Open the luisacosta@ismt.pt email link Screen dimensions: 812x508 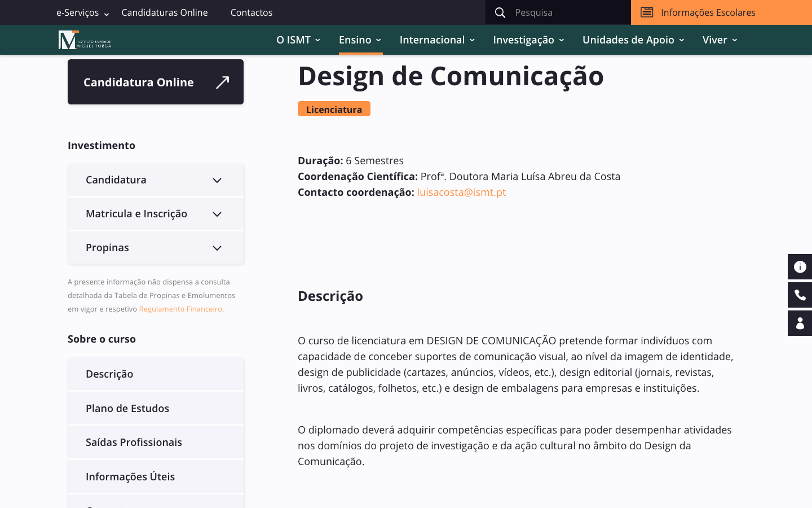pos(461,192)
